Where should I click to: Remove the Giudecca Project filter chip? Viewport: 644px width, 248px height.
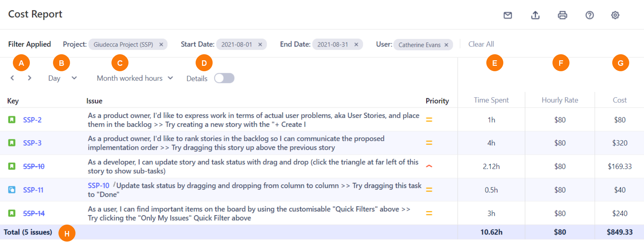tap(161, 45)
